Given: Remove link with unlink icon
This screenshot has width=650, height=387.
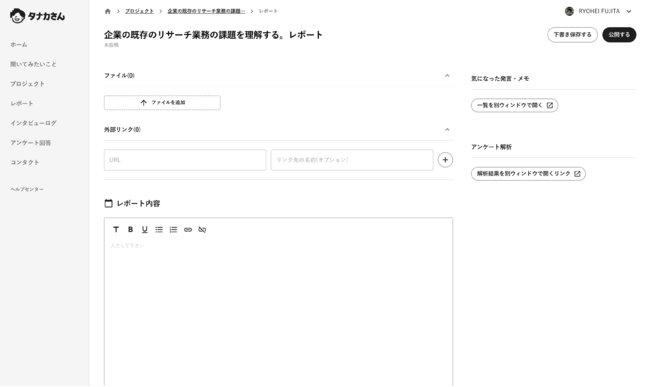Looking at the screenshot, I should tap(202, 230).
